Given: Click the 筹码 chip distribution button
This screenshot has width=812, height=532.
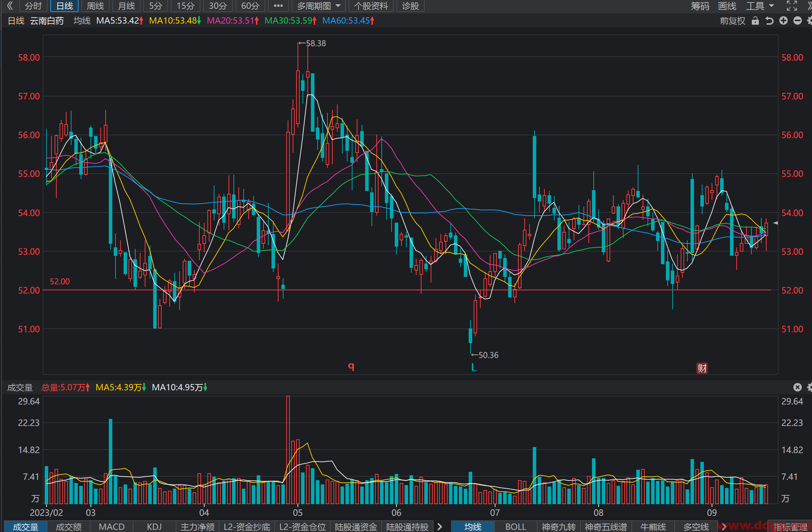Looking at the screenshot, I should point(700,6).
